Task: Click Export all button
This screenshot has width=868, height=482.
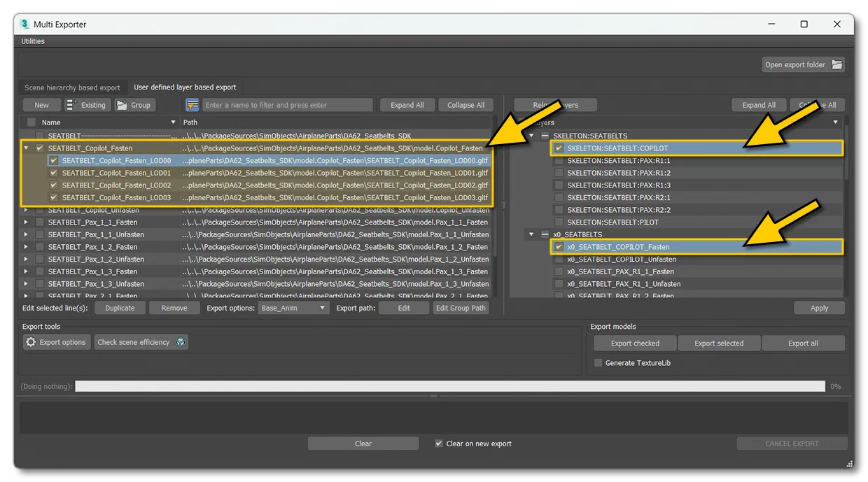Action: point(803,343)
